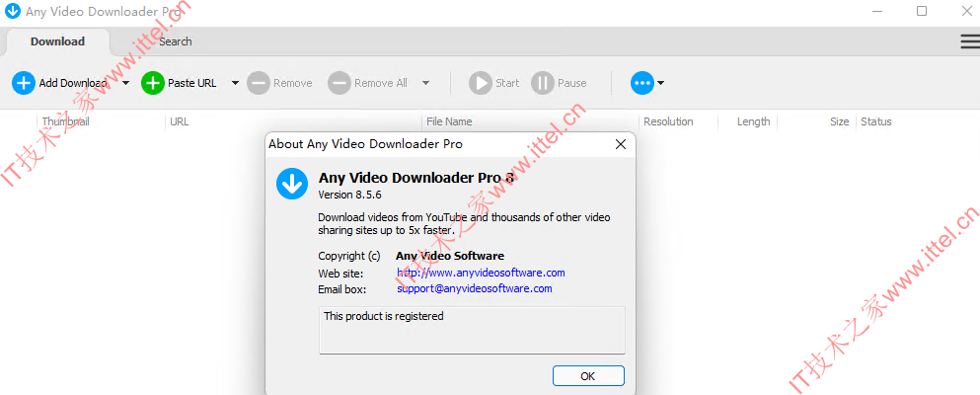980x395 pixels.
Task: Click the Remove minus icon
Action: [259, 83]
